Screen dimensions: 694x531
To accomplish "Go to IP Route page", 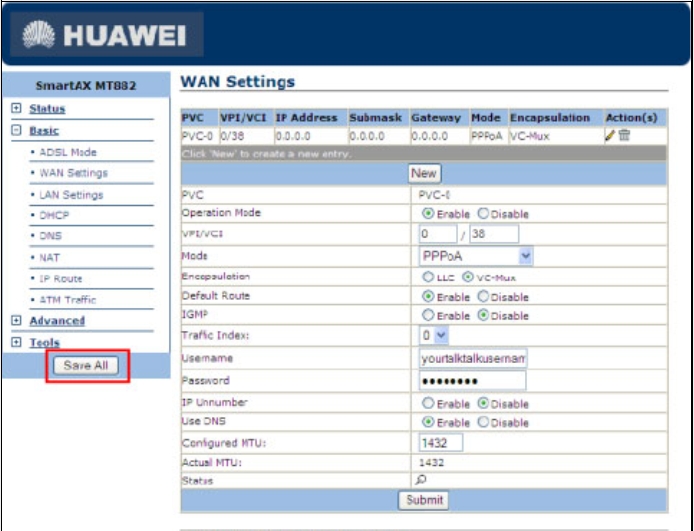I will (x=61, y=278).
